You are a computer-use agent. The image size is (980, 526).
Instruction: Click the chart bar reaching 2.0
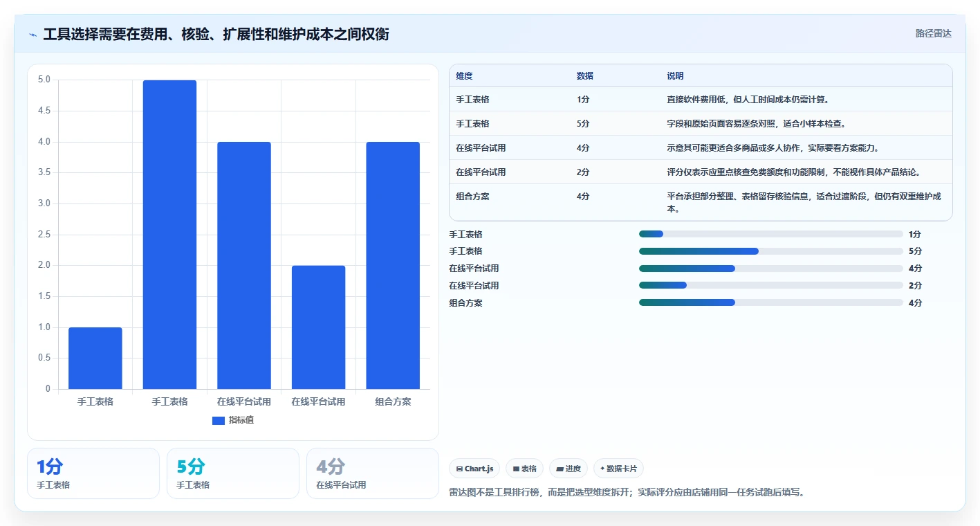(318, 327)
